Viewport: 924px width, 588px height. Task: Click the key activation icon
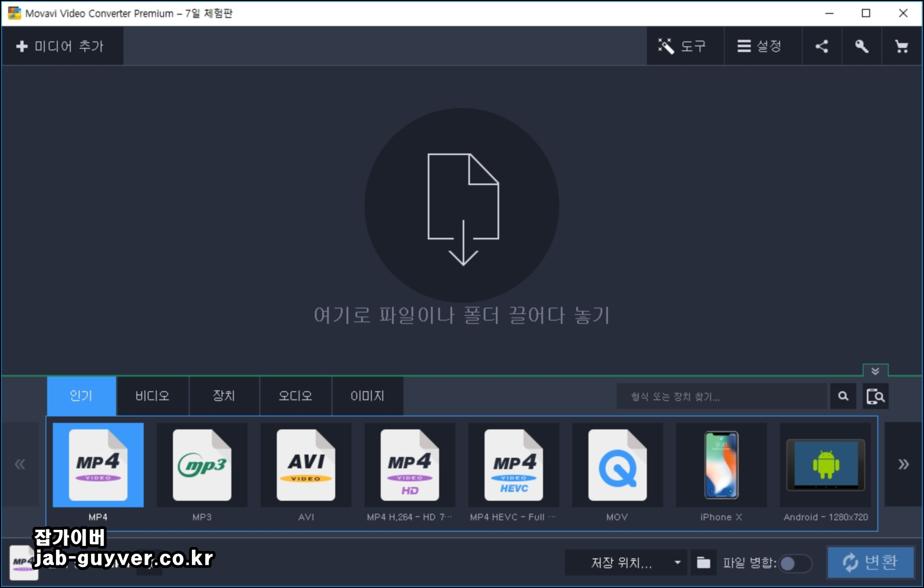point(862,46)
